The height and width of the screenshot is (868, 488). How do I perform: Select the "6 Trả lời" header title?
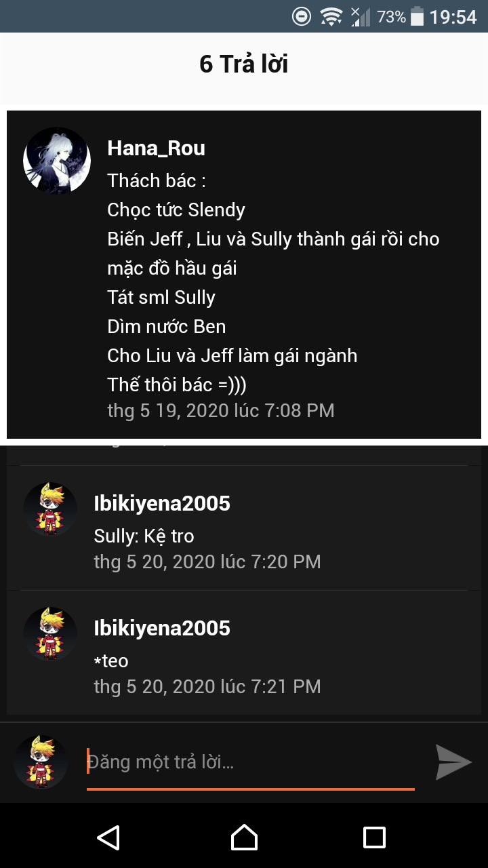[244, 64]
